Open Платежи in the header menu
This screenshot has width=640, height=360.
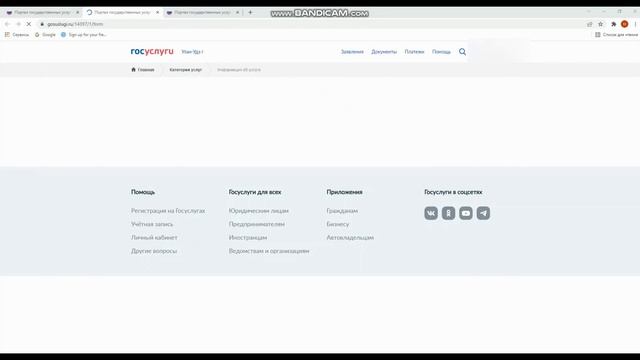pos(414,52)
